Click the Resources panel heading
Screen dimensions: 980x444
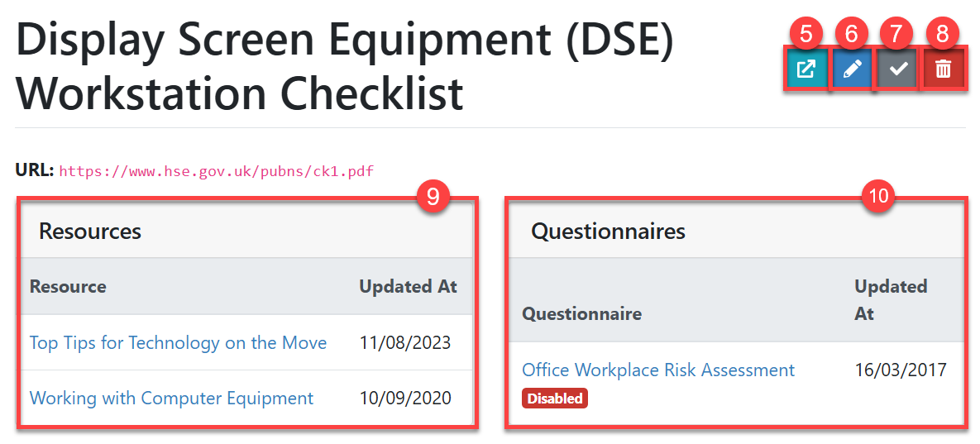coord(90,231)
